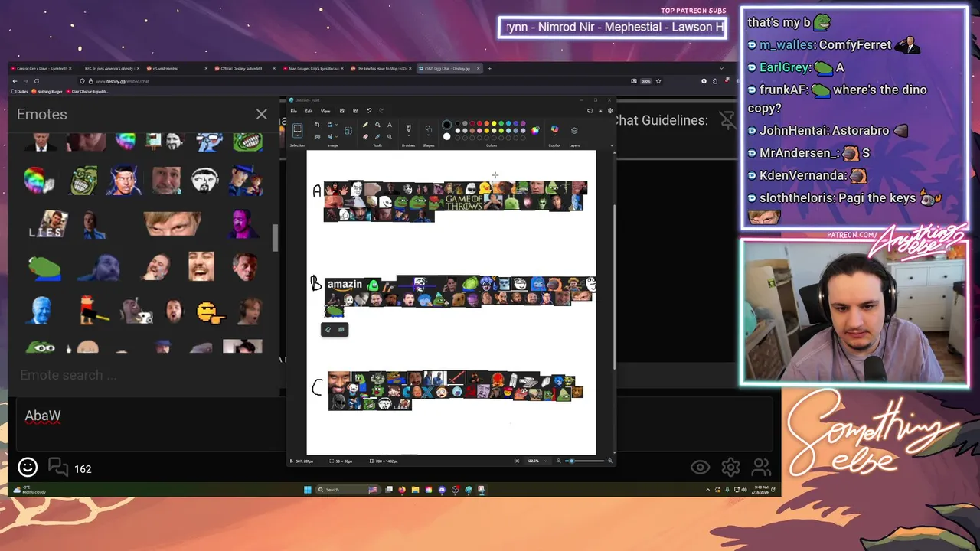The width and height of the screenshot is (980, 551).
Task: Click the Crop icon in Image group
Action: [x=318, y=125]
